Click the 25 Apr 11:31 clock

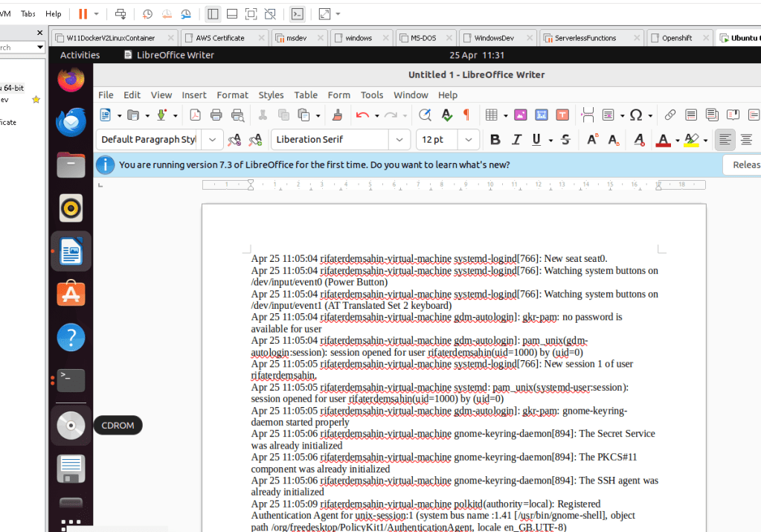point(477,55)
